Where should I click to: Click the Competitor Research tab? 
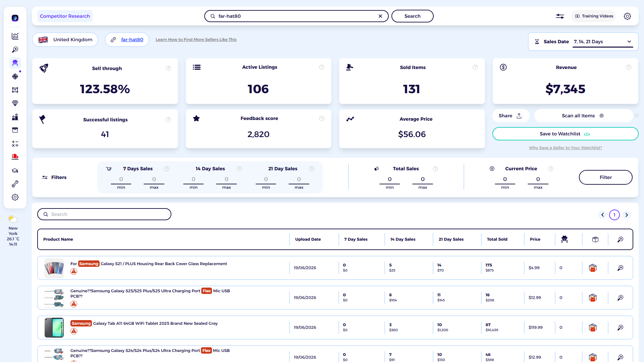point(65,16)
